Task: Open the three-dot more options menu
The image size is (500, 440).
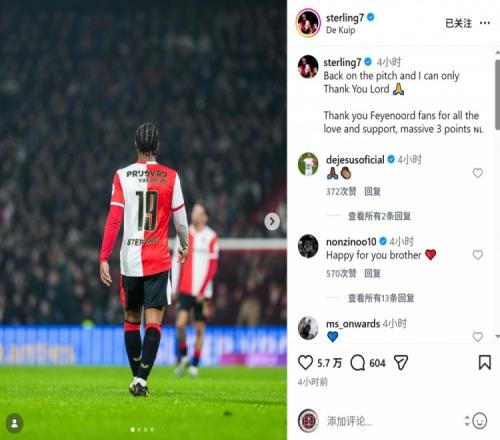Action: (485, 23)
